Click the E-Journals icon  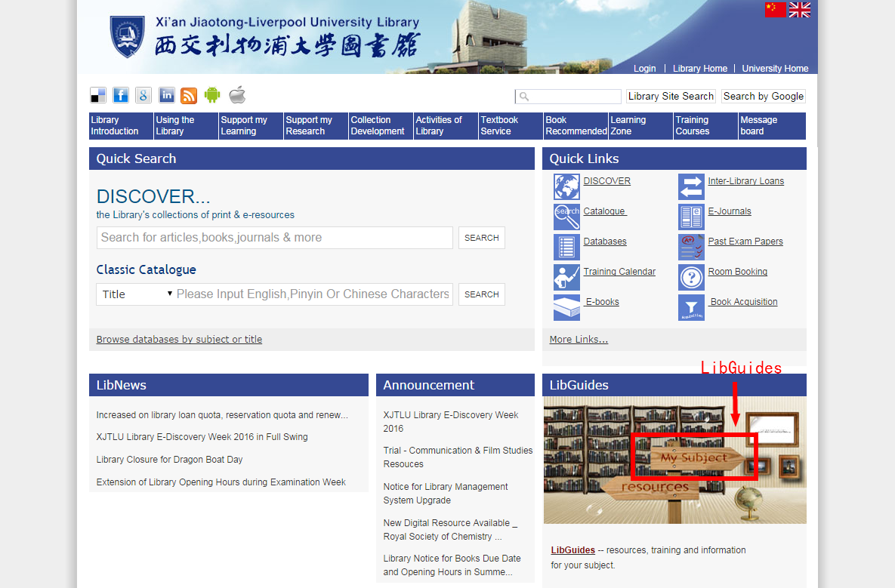tap(691, 217)
